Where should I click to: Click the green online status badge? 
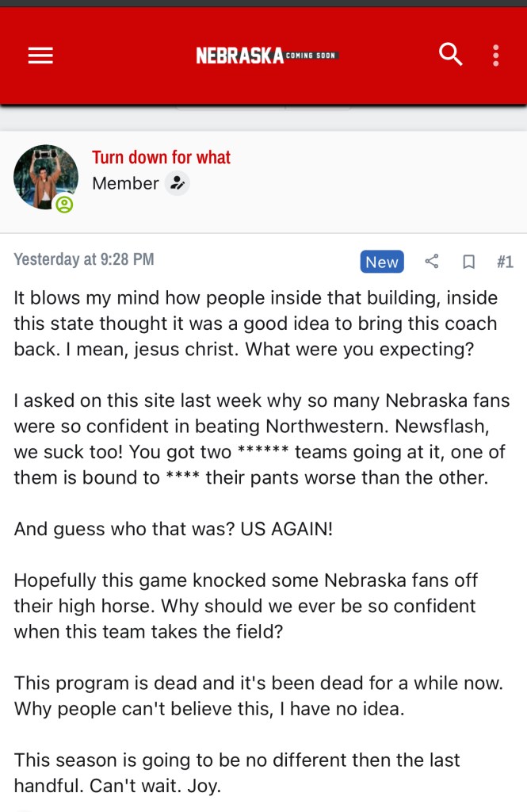[64, 205]
